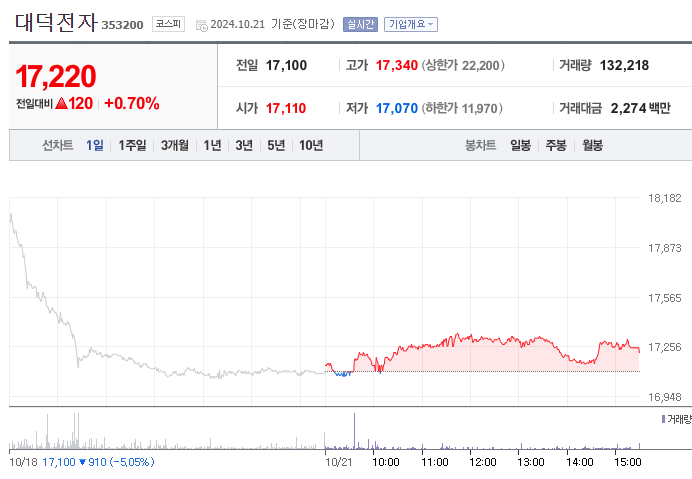Screen dimensions: 692x479
Task: Click the 10/18 date axis label
Action: [23, 462]
